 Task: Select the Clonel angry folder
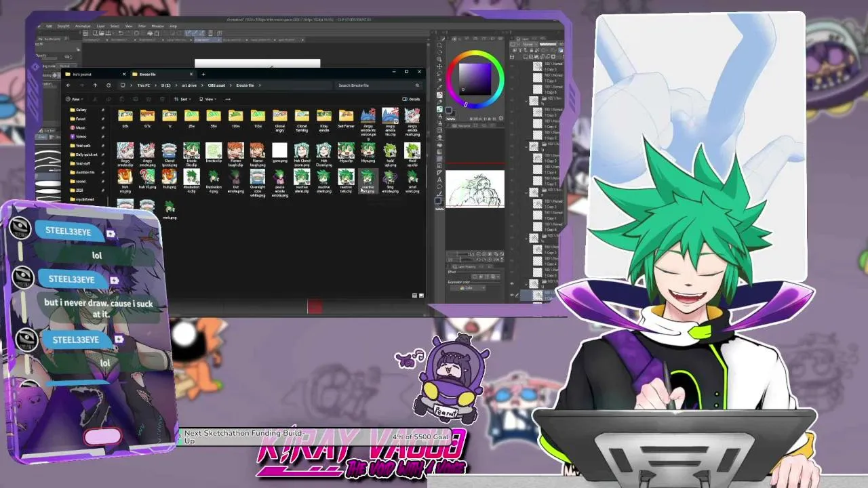tap(280, 121)
